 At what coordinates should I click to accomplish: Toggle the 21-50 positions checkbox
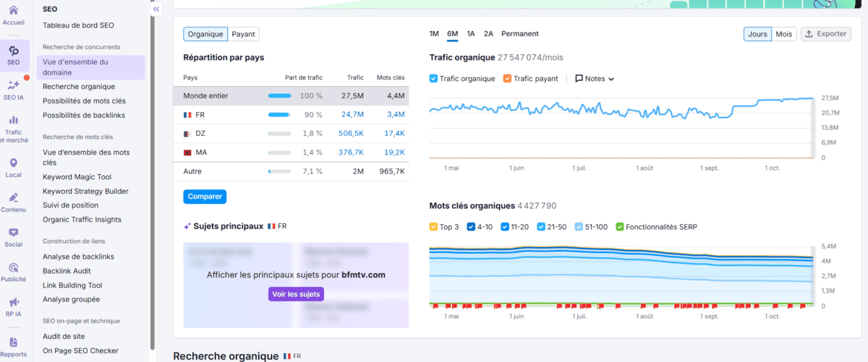542,227
